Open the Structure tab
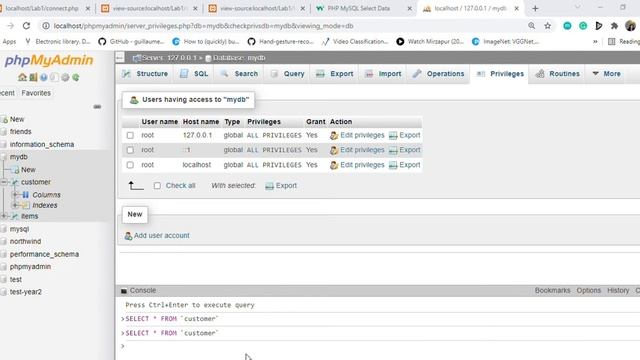 click(145, 74)
